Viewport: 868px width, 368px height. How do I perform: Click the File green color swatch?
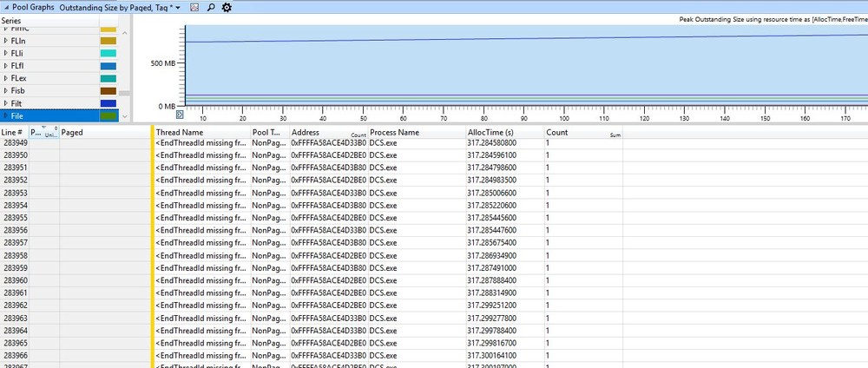coord(108,116)
